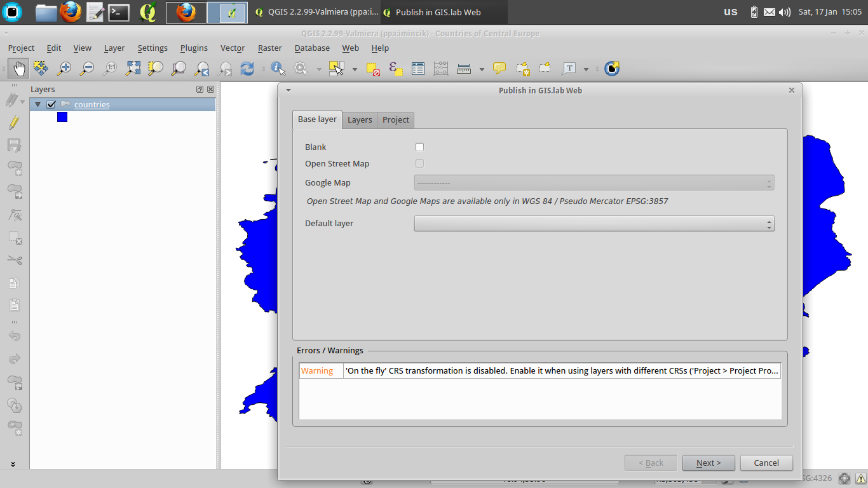Tick the Blank base layer checkbox

tap(419, 147)
